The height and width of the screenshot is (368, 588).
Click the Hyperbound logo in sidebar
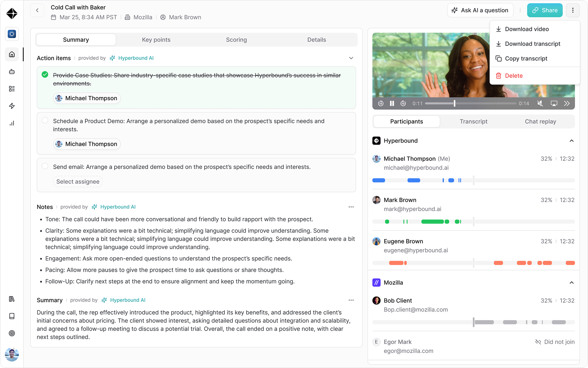pyautogui.click(x=12, y=14)
